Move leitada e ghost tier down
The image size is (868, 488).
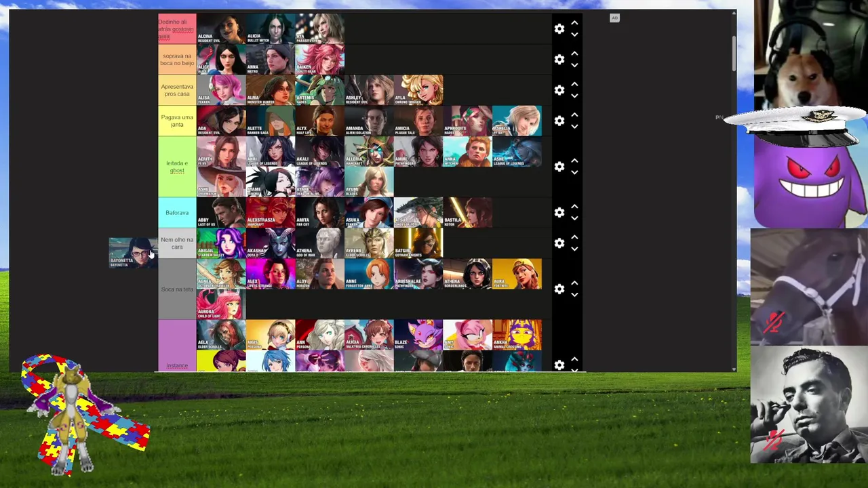point(574,172)
